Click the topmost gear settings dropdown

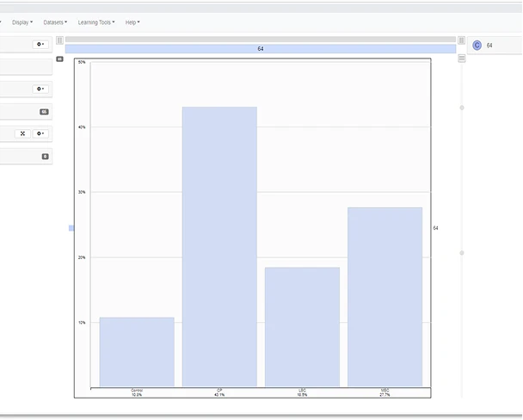tap(40, 44)
